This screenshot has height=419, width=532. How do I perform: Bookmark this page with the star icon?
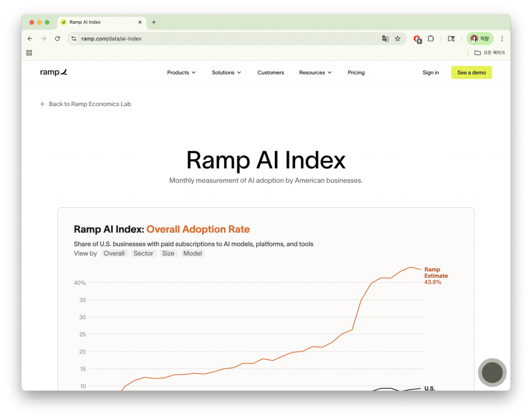click(397, 38)
